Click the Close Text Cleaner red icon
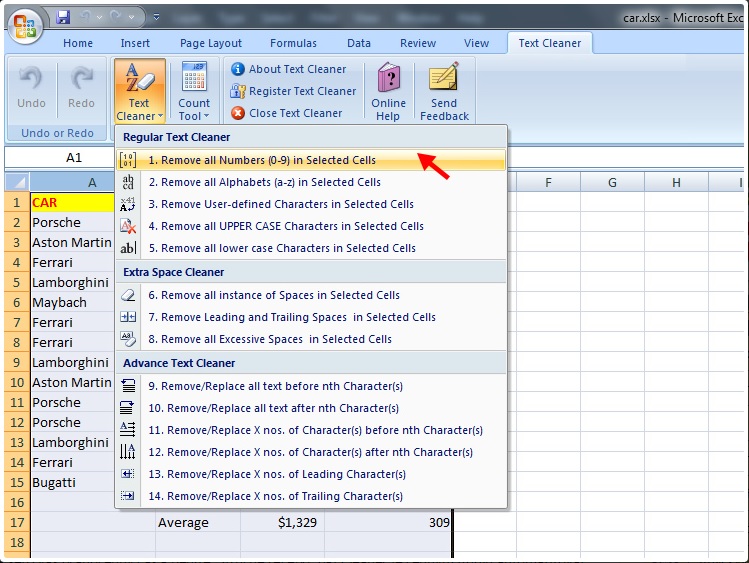Viewport: 749px width, 563px height. 238,113
